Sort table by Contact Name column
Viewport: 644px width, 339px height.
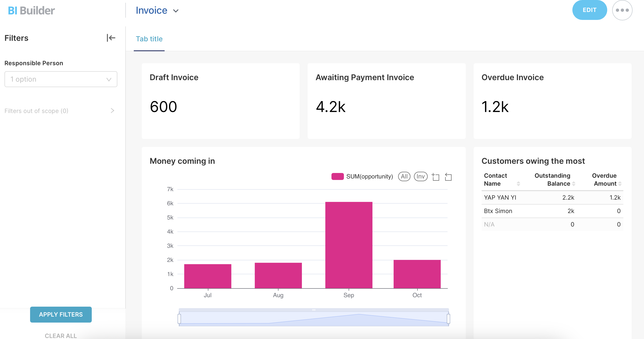(x=518, y=184)
